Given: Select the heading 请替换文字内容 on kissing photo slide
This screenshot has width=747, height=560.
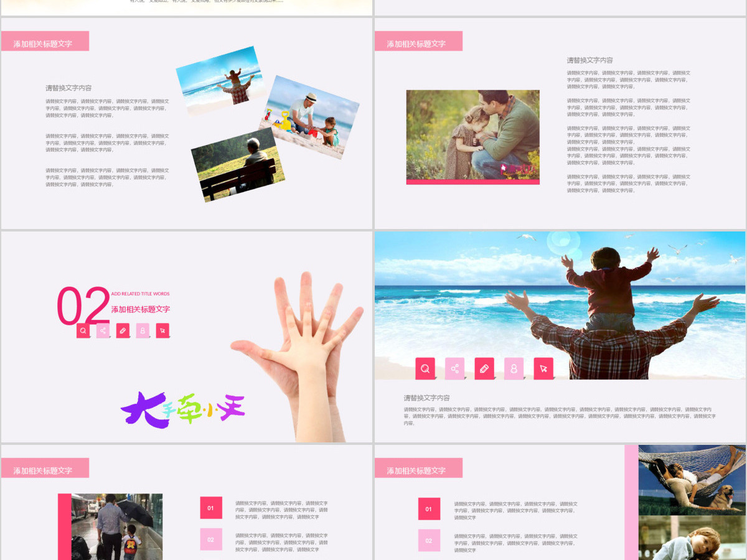Looking at the screenshot, I should [590, 60].
